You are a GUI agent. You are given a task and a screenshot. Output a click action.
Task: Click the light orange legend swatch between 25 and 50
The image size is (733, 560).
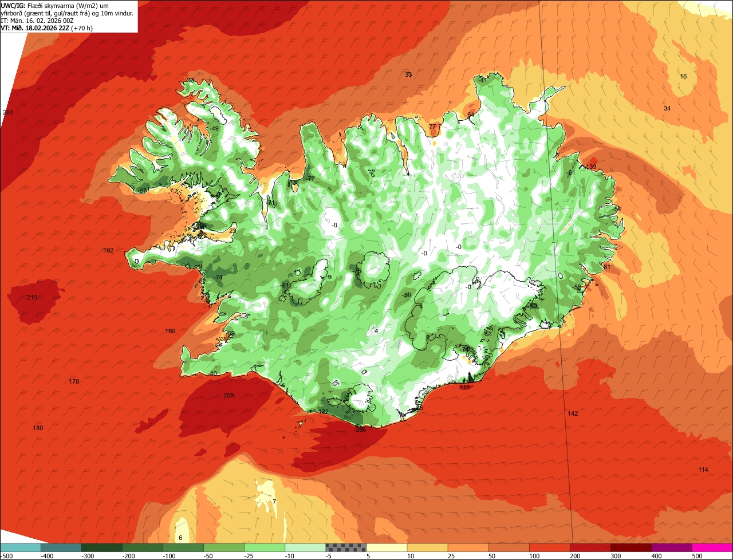pos(468,547)
